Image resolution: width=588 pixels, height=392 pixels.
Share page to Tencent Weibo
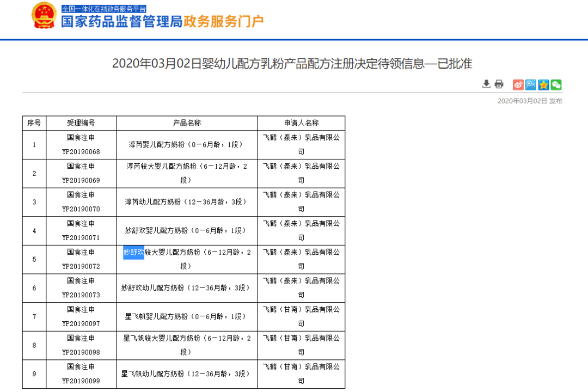[x=531, y=85]
